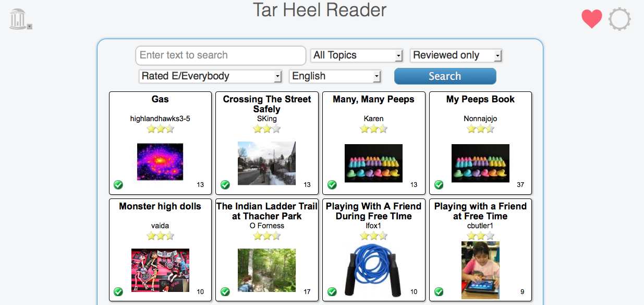The width and height of the screenshot is (644, 305).
Task: Open the All Topics dropdown
Action: tap(356, 55)
